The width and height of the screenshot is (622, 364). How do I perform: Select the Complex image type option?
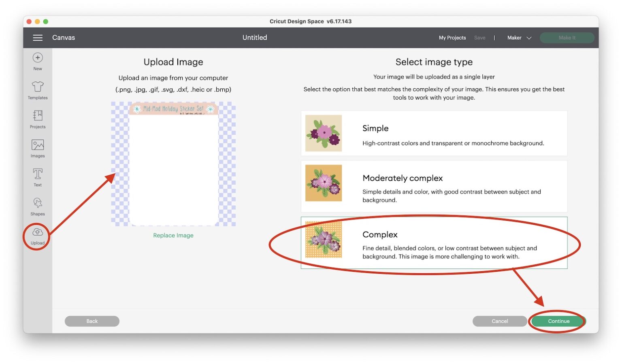coord(434,243)
